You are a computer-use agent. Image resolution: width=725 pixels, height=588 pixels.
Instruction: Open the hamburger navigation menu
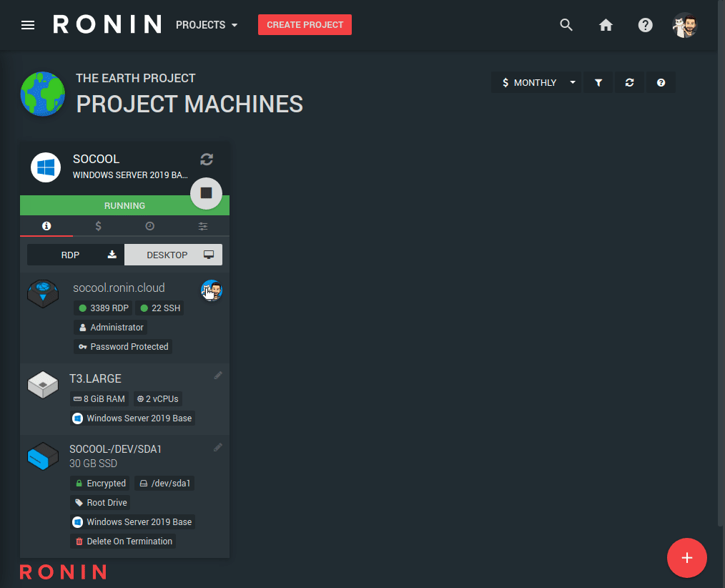tap(28, 25)
